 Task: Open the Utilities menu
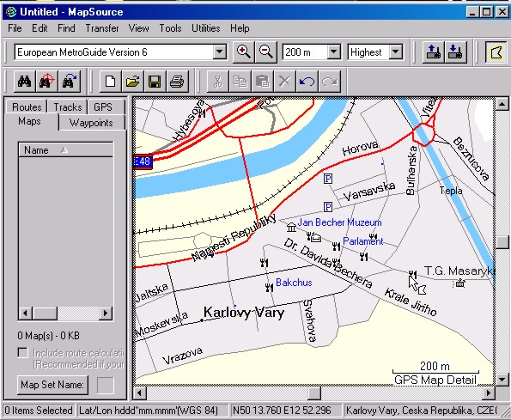pyautogui.click(x=205, y=28)
